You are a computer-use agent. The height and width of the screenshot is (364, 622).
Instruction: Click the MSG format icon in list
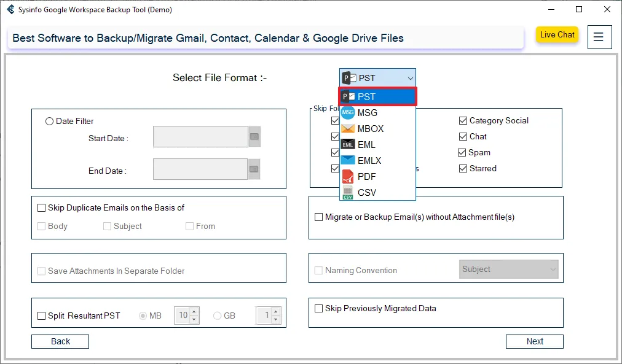348,113
